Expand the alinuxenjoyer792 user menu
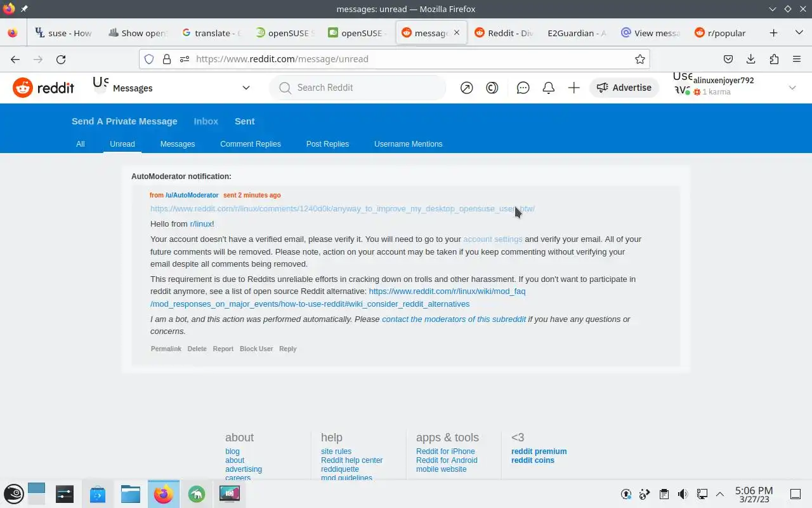The width and height of the screenshot is (812, 508). click(x=792, y=88)
